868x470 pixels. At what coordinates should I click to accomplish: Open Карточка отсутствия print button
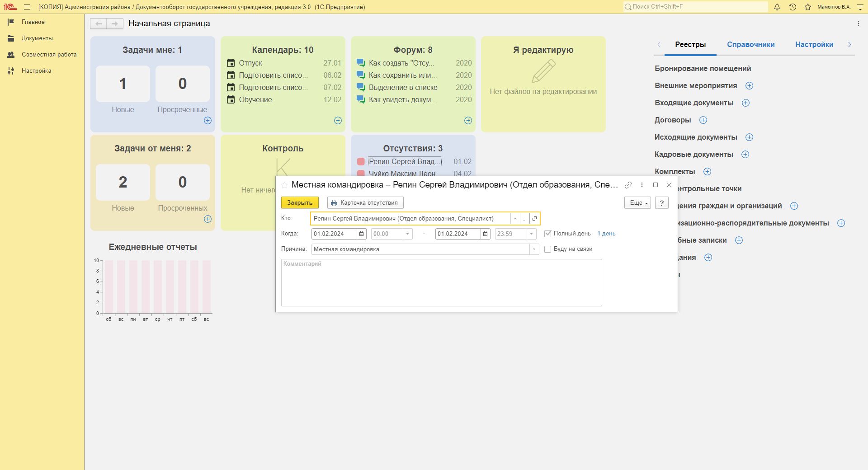tap(365, 202)
